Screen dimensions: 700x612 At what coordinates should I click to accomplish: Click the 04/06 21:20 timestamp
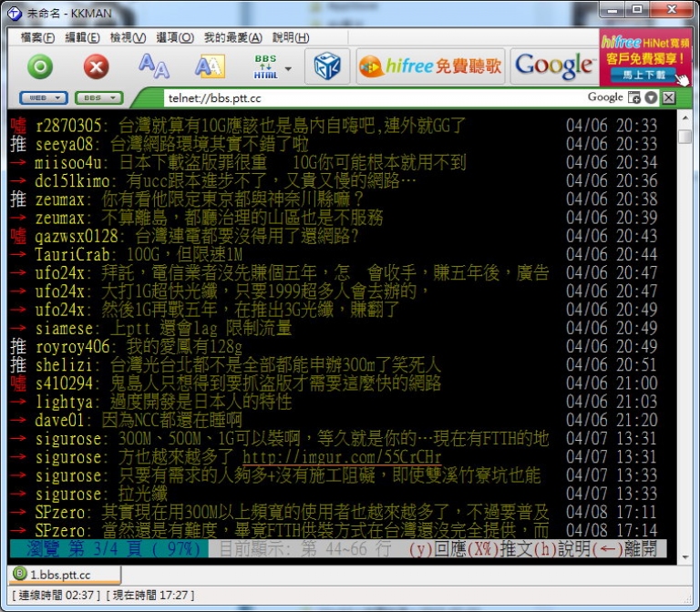[x=612, y=420]
